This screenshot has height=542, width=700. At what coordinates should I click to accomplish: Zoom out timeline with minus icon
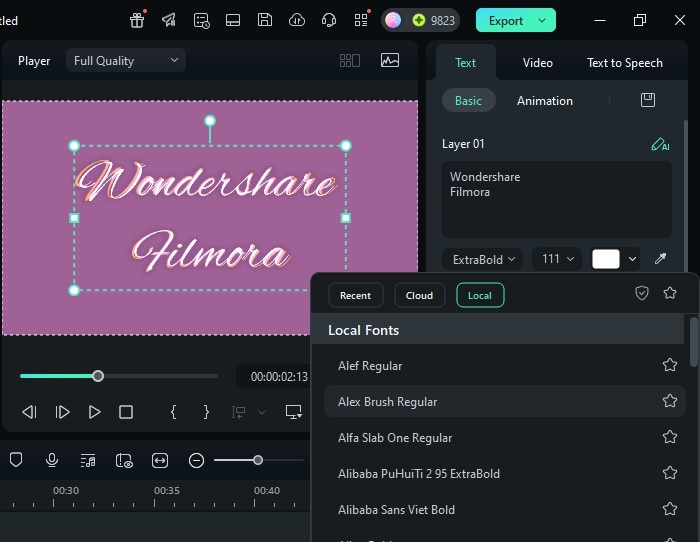(196, 460)
